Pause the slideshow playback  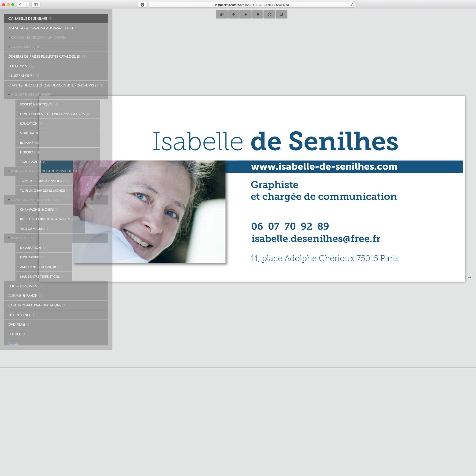click(257, 15)
